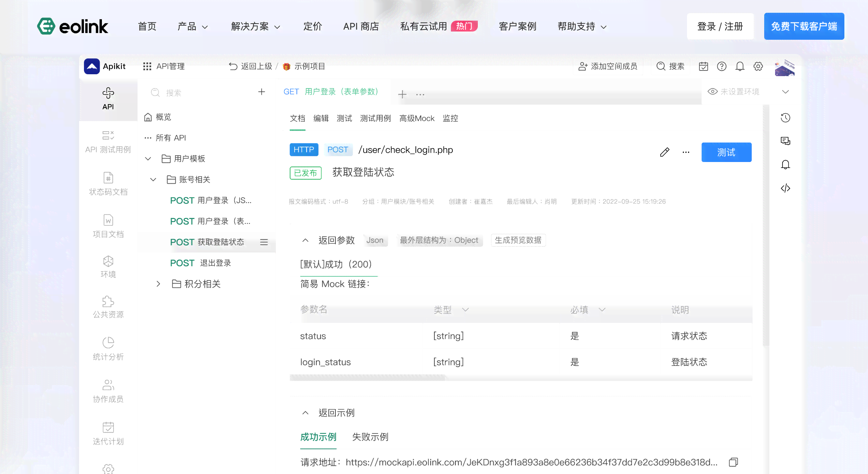Collapse the 用户模板 folder

click(148, 159)
